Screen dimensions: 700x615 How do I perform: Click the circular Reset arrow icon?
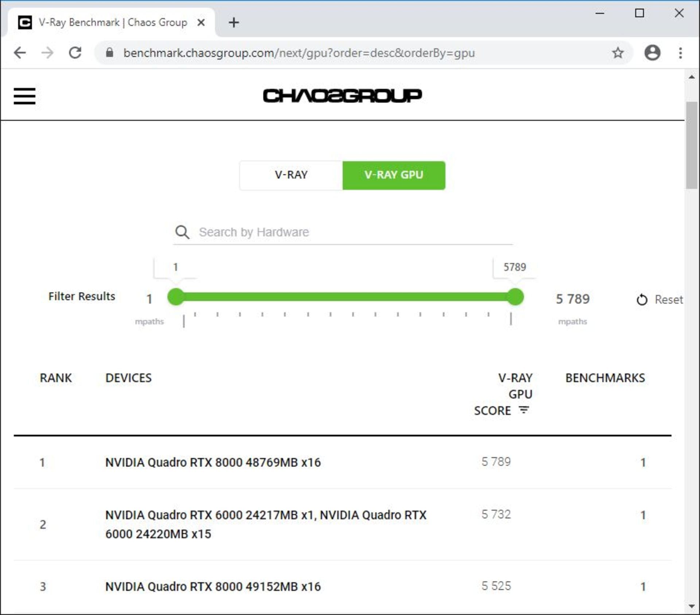click(x=642, y=300)
